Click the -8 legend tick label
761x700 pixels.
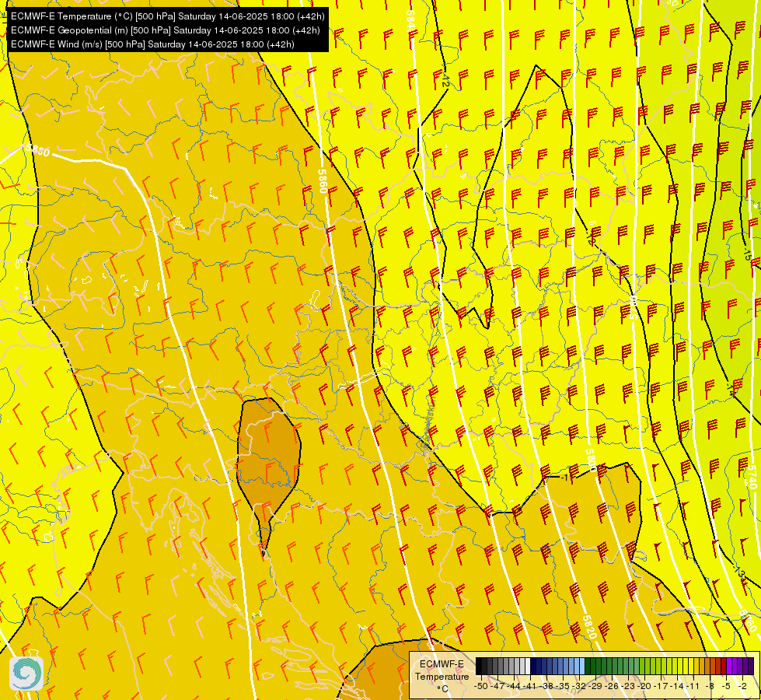pos(710,687)
